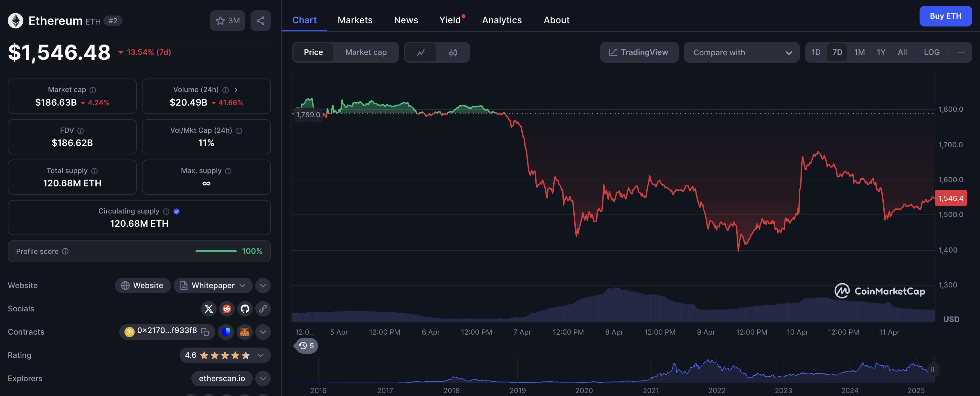980x396 pixels.
Task: Add contract to MetaMask fox icon
Action: pyautogui.click(x=245, y=332)
